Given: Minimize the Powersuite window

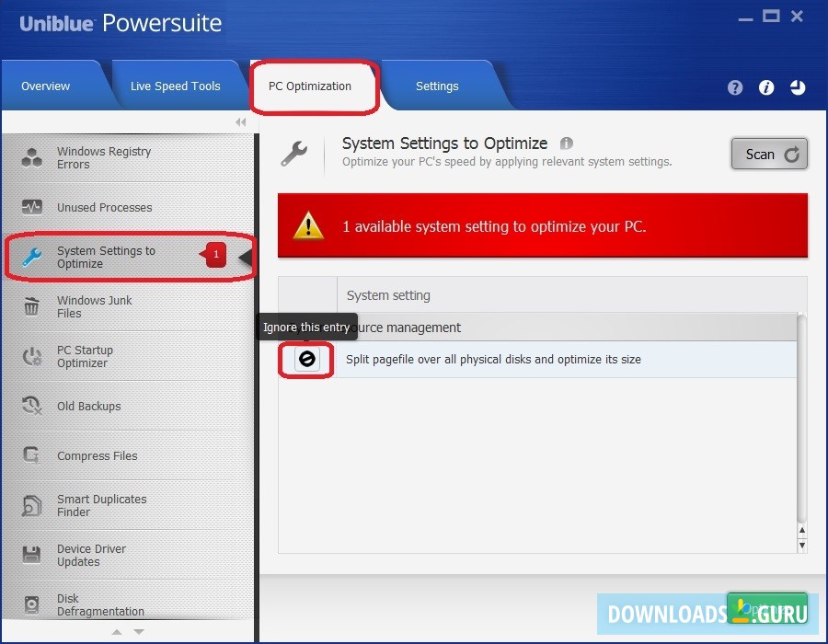Looking at the screenshot, I should coord(745,18).
